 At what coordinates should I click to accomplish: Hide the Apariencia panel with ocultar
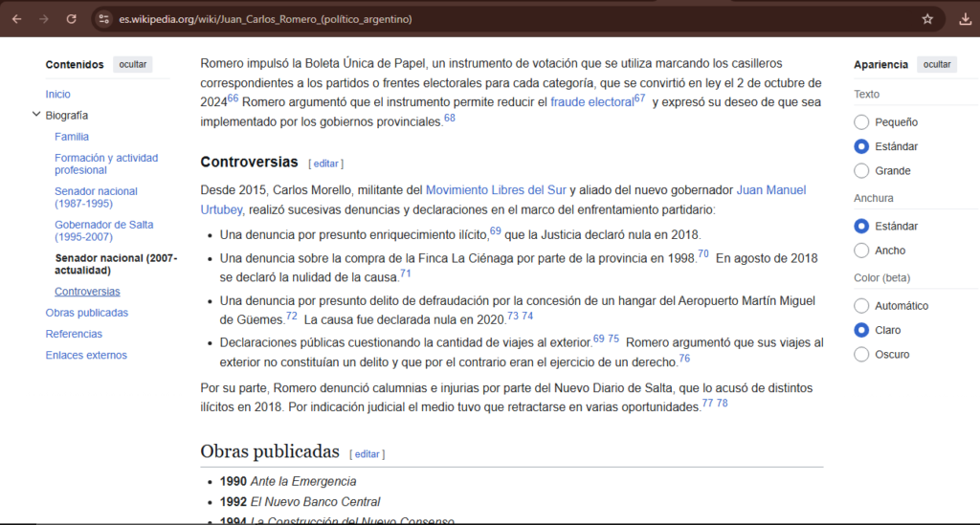point(936,65)
